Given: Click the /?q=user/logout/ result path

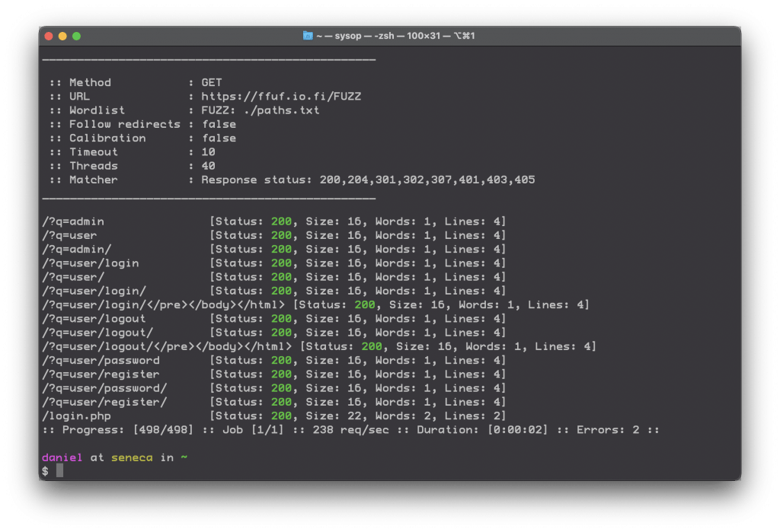Looking at the screenshot, I should click(x=97, y=333).
